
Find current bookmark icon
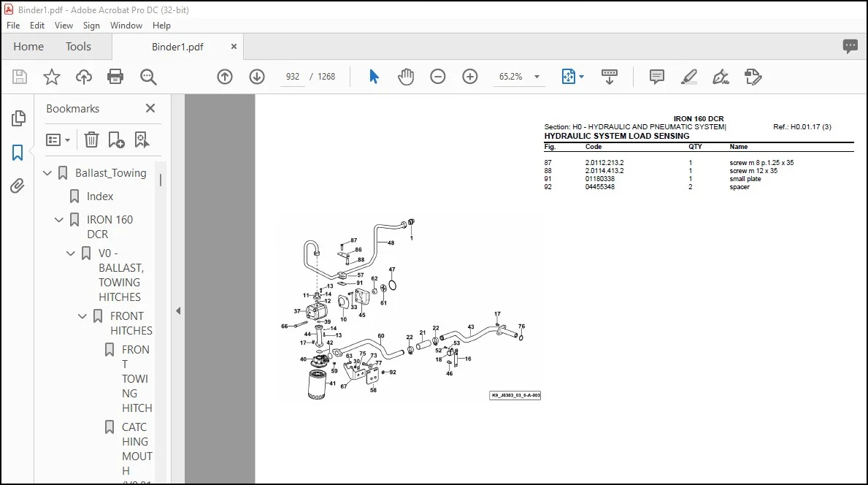point(142,140)
